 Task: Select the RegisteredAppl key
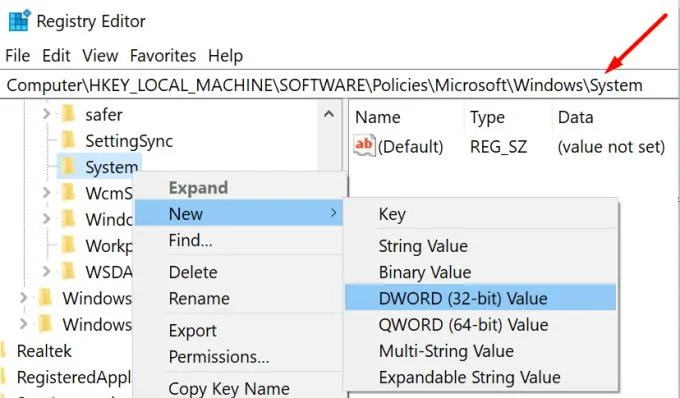pos(74,378)
